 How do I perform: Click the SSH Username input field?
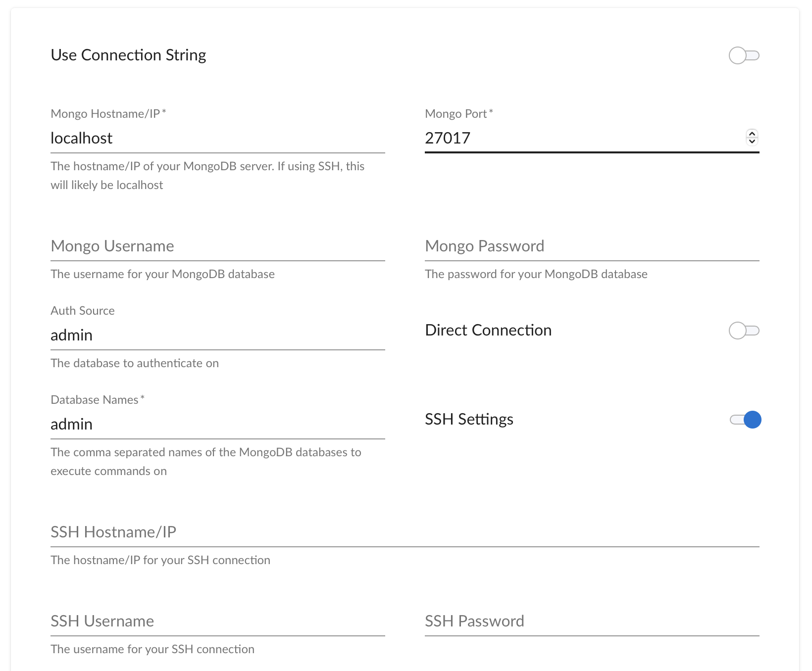click(x=218, y=621)
